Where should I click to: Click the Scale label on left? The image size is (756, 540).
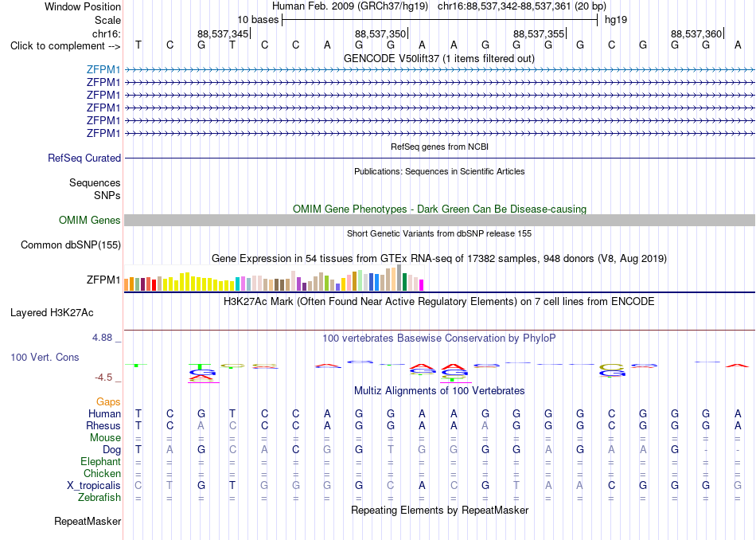tap(107, 20)
